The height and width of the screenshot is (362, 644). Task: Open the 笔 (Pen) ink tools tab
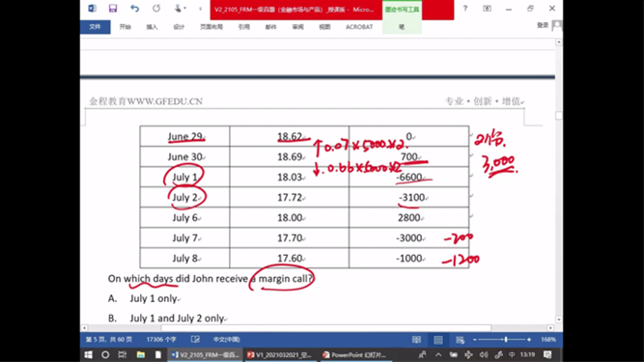[x=402, y=27]
